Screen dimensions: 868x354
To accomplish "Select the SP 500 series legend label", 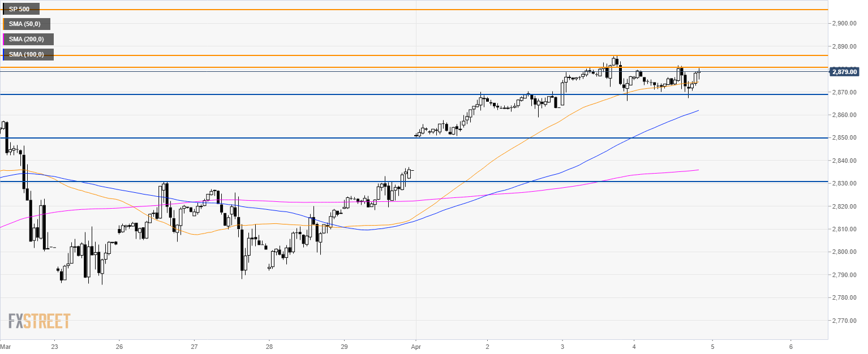I will [21, 9].
